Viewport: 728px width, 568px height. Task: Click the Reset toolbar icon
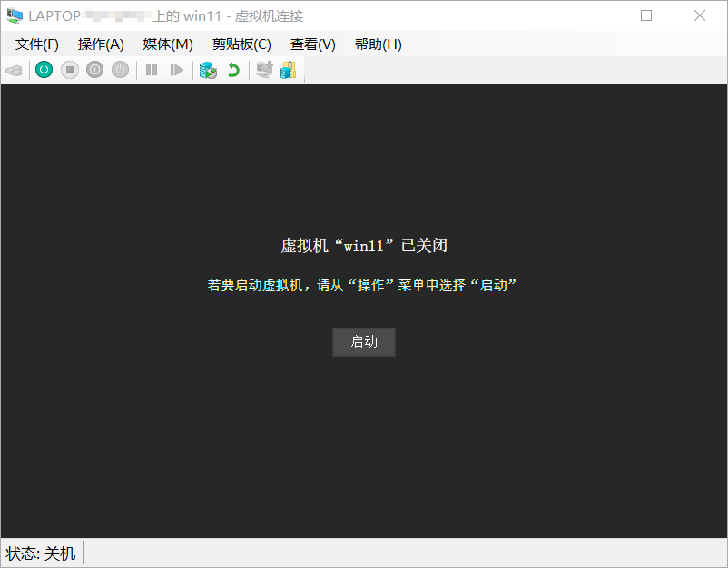(177, 70)
